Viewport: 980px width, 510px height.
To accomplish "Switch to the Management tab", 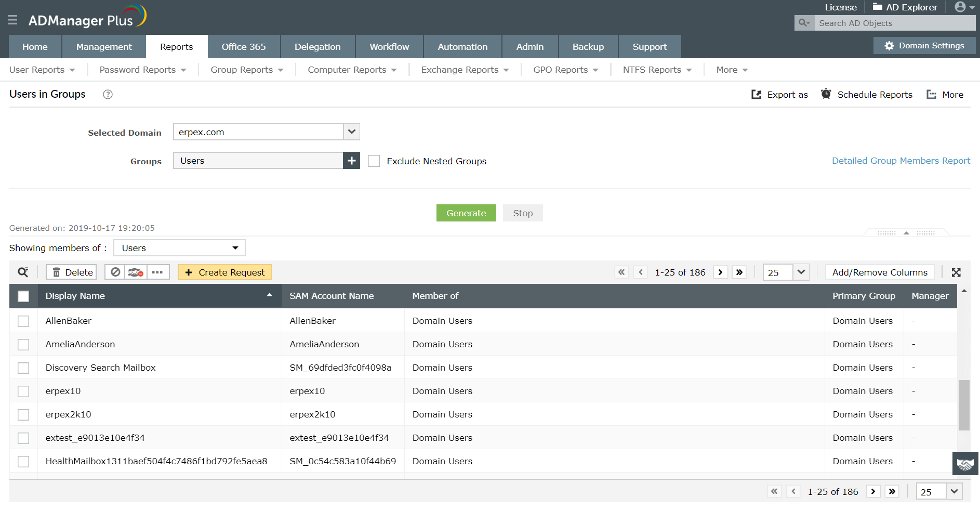I will coord(104,47).
